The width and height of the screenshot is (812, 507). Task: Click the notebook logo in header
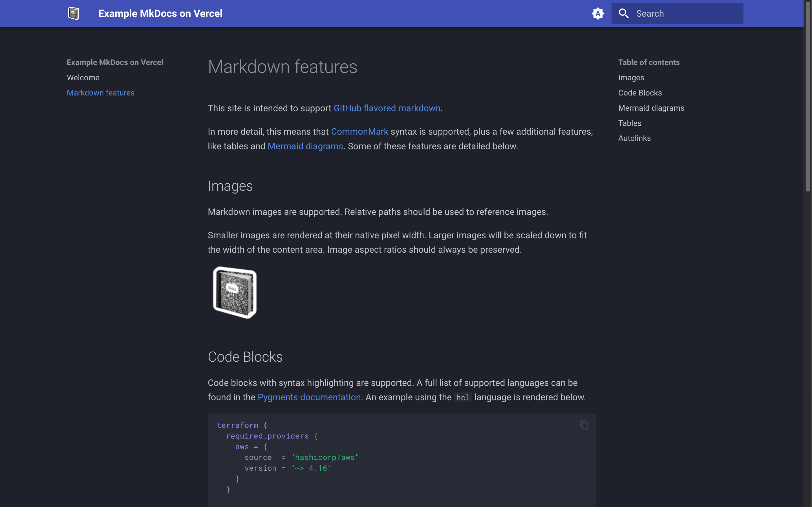74,14
